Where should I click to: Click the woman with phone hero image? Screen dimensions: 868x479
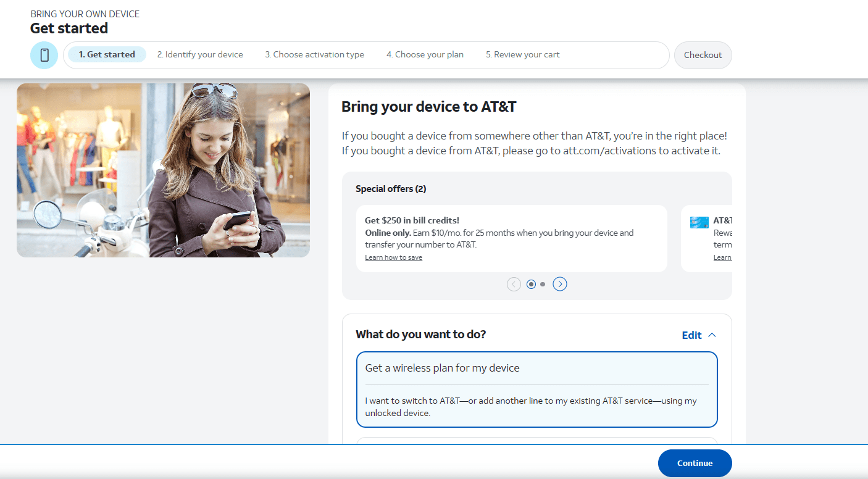[163, 170]
